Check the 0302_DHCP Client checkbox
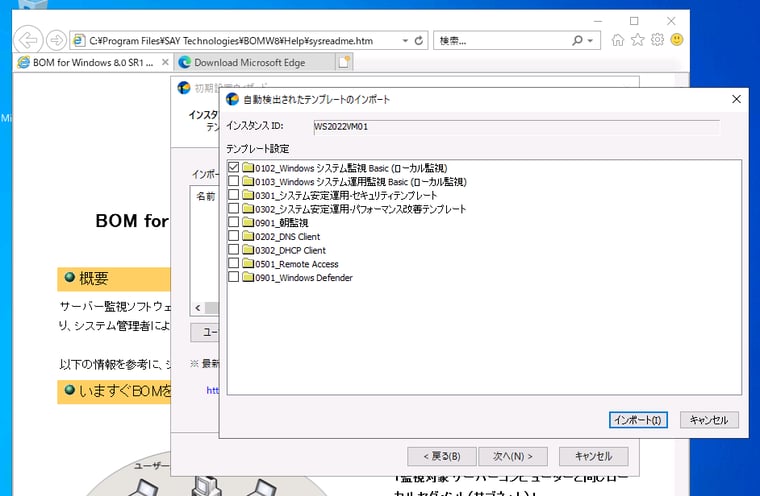 [x=233, y=249]
